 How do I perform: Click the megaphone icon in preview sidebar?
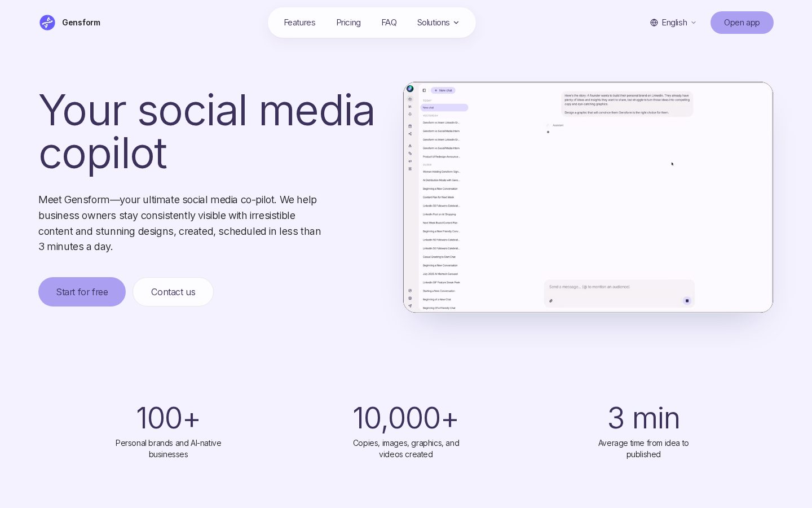[x=410, y=161]
